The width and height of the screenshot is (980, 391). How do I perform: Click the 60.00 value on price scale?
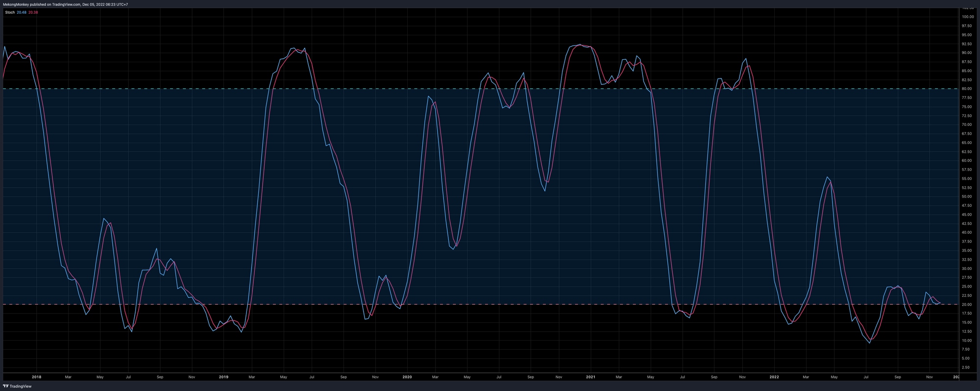[967, 161]
